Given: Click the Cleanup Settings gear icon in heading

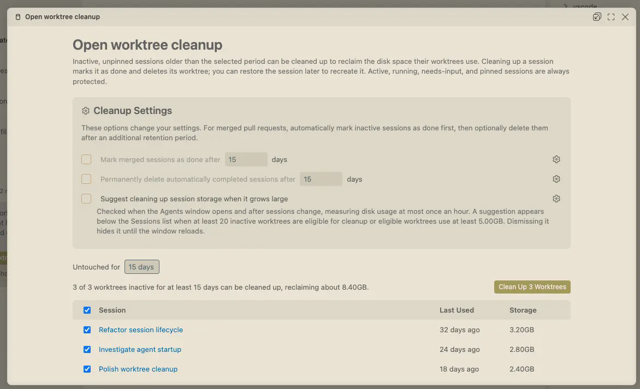Looking at the screenshot, I should (85, 111).
